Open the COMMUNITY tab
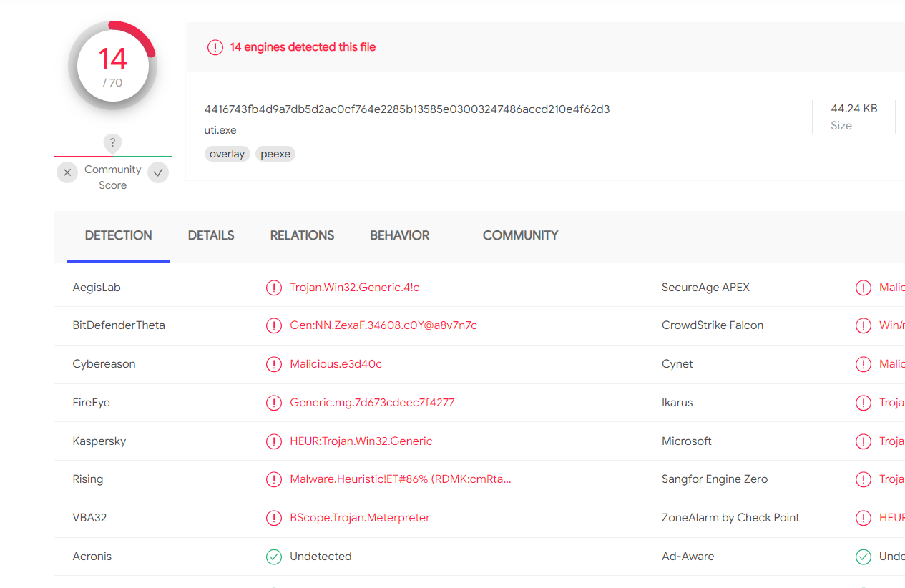The width and height of the screenshot is (905, 588). [x=520, y=235]
